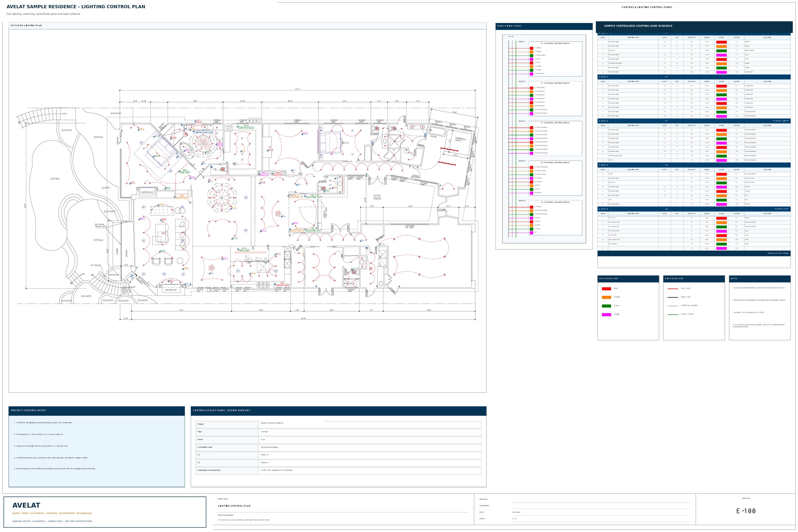Click the 'A SLOT 2' band in the load schedule
The image size is (798, 532).
pyautogui.click(x=694, y=77)
